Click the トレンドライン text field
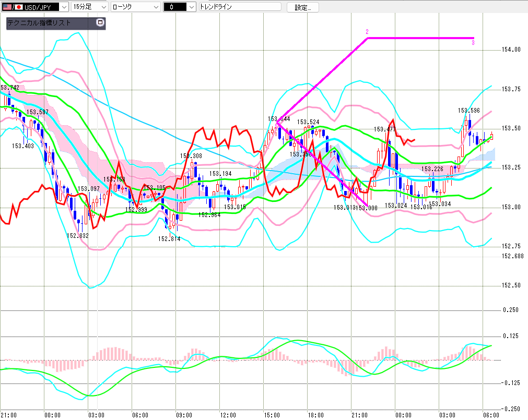Image resolution: width=528 pixels, height=420 pixels. click(x=239, y=7)
